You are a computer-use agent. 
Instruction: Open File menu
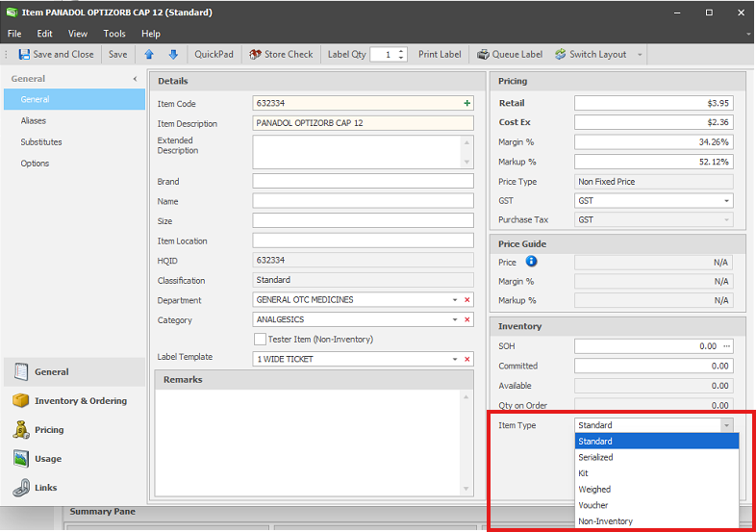point(14,34)
